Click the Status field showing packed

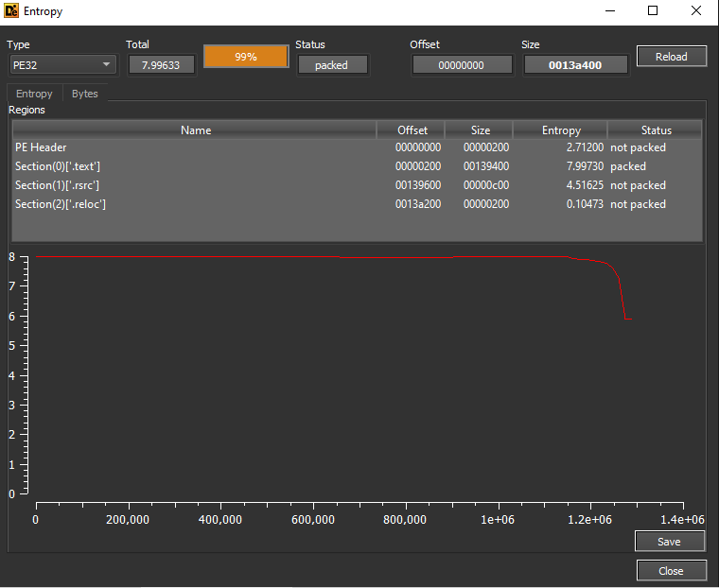(332, 65)
